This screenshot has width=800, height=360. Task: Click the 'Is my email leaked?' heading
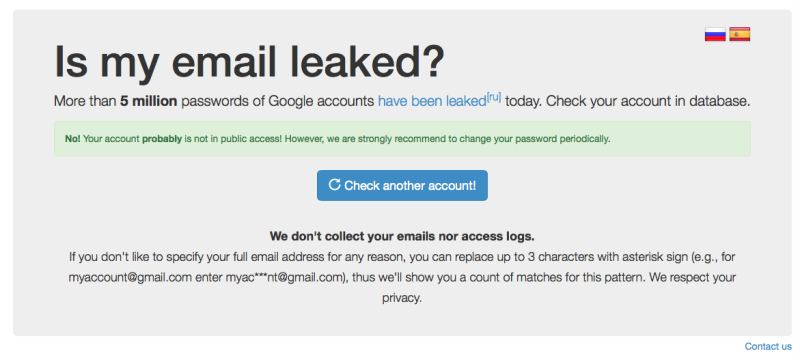click(x=249, y=62)
